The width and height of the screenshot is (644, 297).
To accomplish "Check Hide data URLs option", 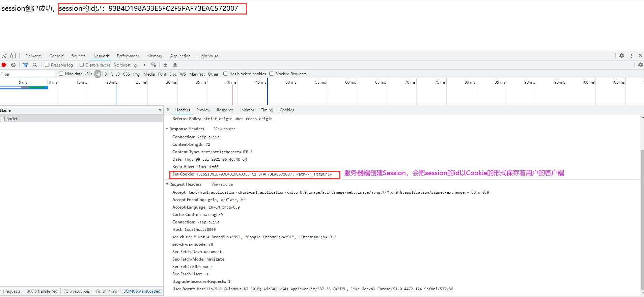I will point(61,74).
